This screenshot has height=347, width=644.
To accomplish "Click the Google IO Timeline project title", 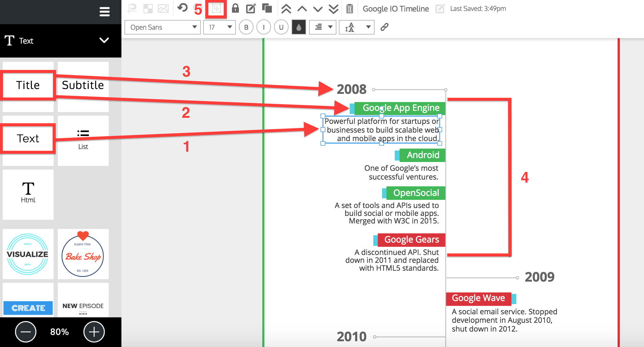I will pos(396,9).
